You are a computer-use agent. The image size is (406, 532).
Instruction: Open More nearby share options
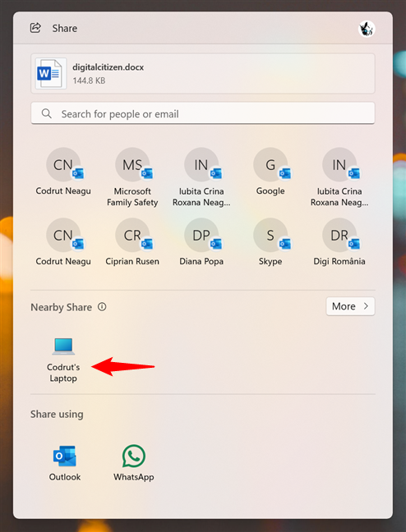pos(350,306)
